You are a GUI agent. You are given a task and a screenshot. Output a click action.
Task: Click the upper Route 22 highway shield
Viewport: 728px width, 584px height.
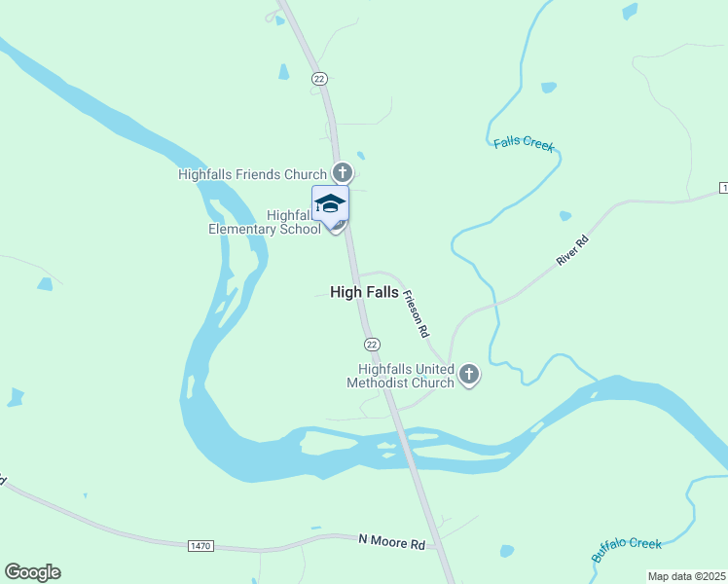point(319,79)
